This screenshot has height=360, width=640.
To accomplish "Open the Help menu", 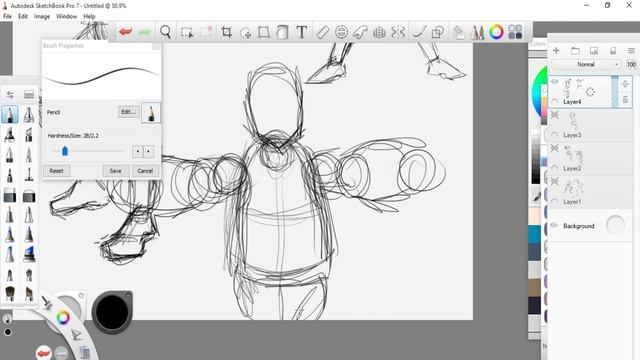I will point(89,16).
